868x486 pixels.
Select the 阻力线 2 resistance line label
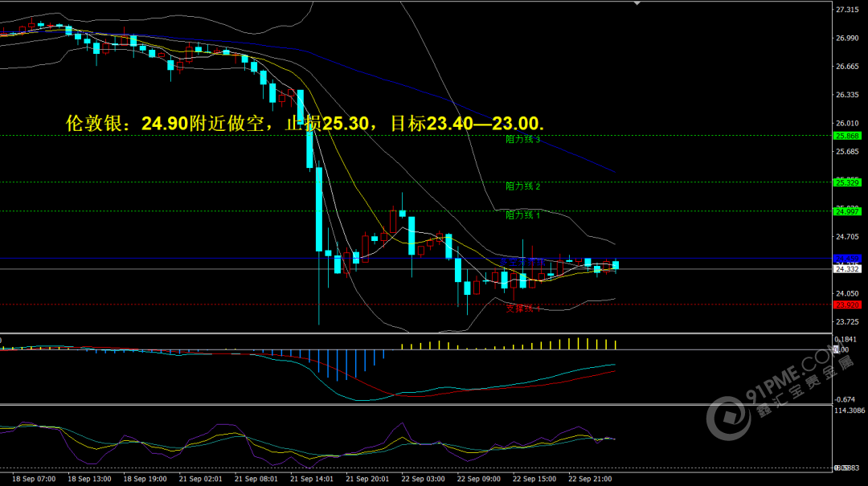point(522,186)
